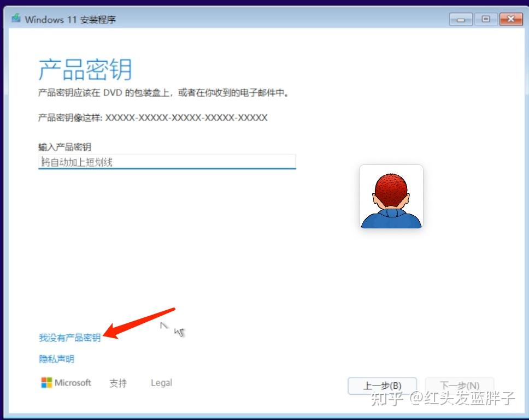Open the 隐私声明 privacy statement link

tap(56, 359)
